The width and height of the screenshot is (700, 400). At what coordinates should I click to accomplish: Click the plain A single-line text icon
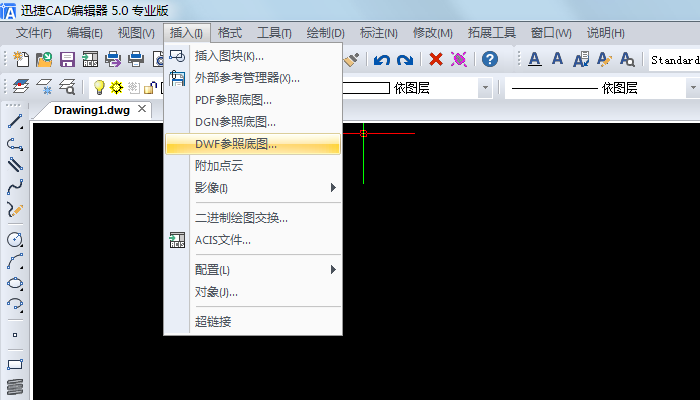coord(557,58)
